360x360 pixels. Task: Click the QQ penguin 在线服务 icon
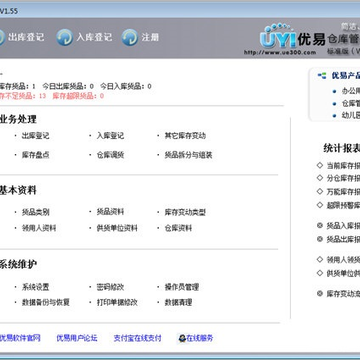(182, 338)
